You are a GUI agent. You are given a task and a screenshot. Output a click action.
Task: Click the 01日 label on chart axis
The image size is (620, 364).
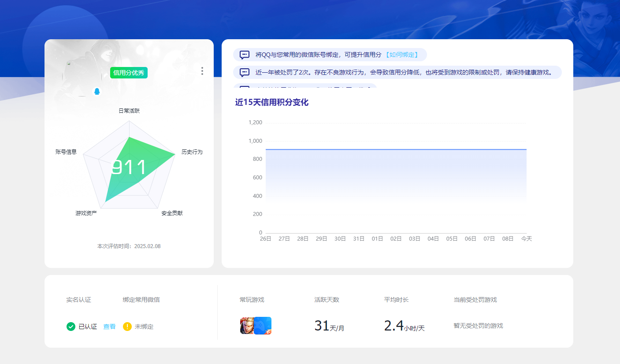(377, 239)
